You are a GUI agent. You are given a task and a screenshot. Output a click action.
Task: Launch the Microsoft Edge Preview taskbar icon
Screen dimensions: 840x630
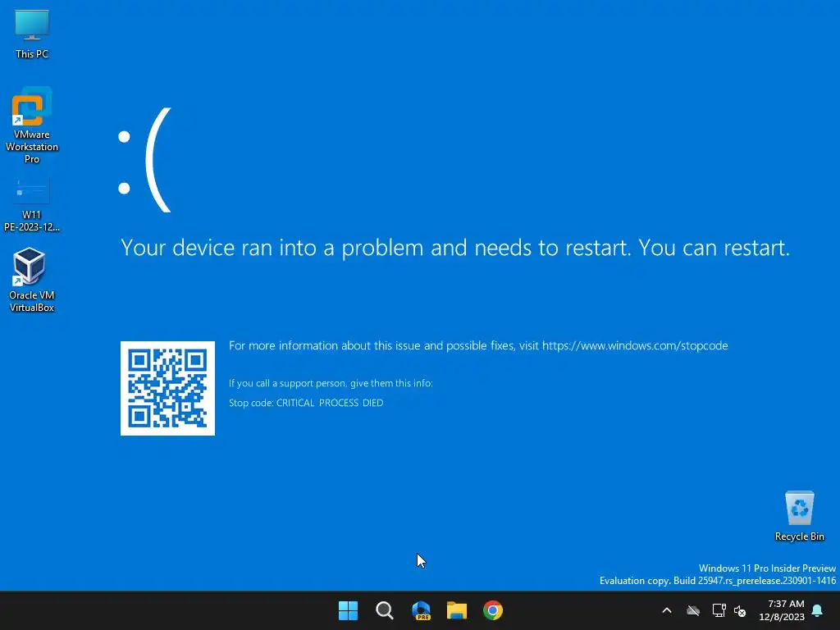click(x=421, y=610)
